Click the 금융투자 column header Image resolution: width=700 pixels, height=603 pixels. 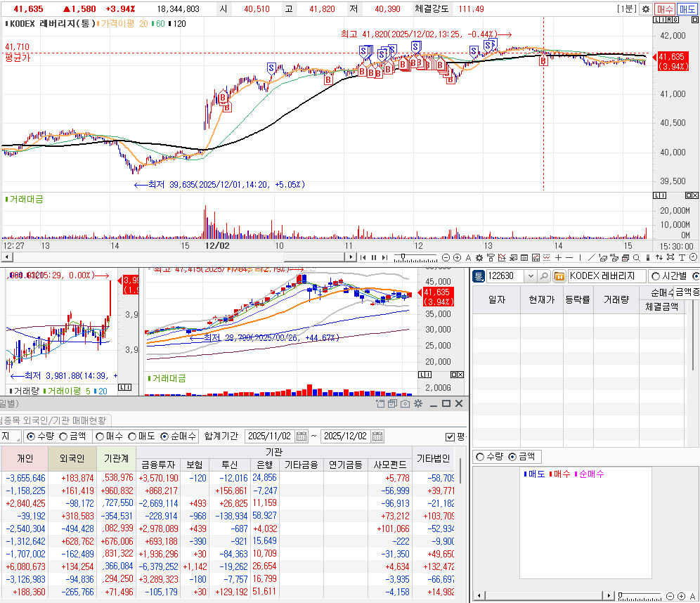[158, 465]
